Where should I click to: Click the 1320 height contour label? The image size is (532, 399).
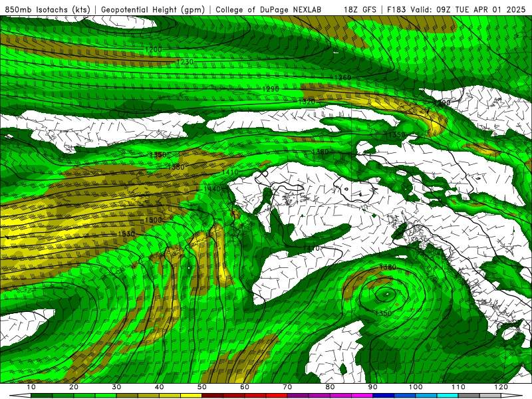[x=307, y=102]
